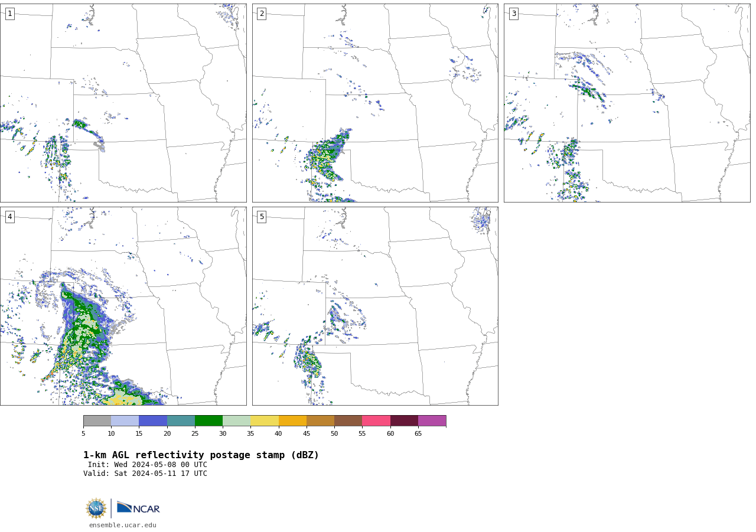Open ensemble member 5 reflectivity map

click(x=375, y=306)
